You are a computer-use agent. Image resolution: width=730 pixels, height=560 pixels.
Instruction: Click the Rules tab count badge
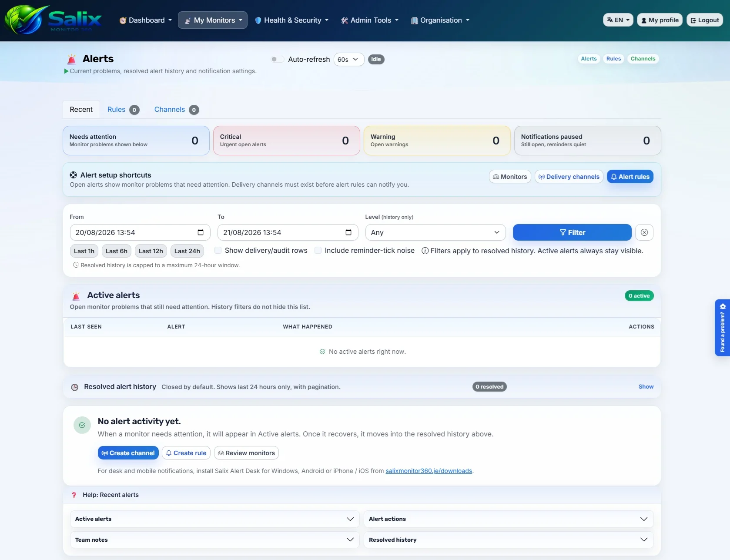pyautogui.click(x=134, y=110)
